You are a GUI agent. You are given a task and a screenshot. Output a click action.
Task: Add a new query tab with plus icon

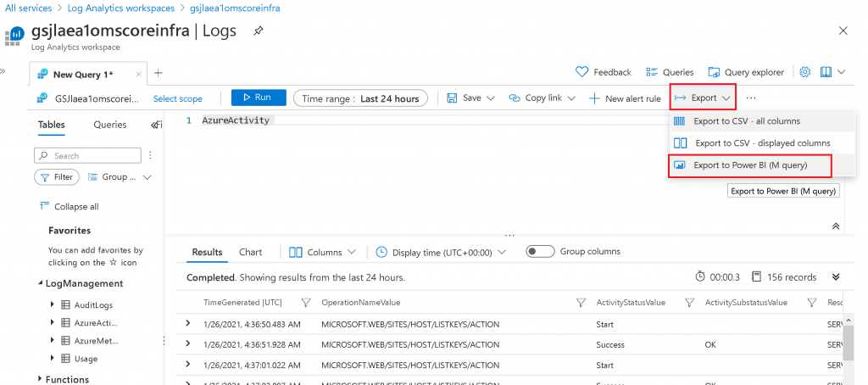[x=158, y=73]
